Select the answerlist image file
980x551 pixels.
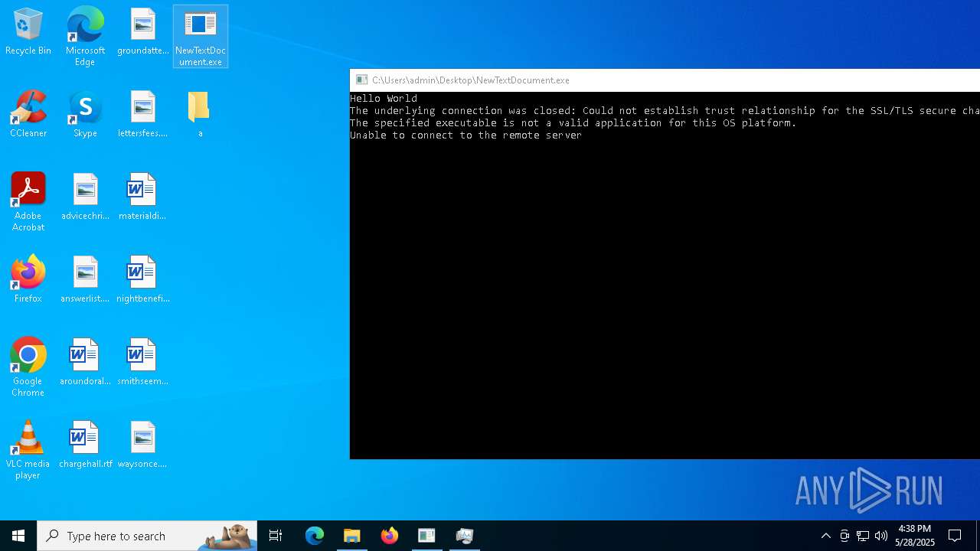(x=85, y=279)
